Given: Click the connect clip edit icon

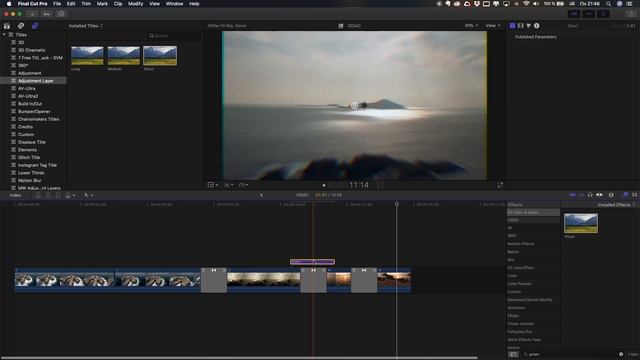Looking at the screenshot, I should click(x=38, y=196).
